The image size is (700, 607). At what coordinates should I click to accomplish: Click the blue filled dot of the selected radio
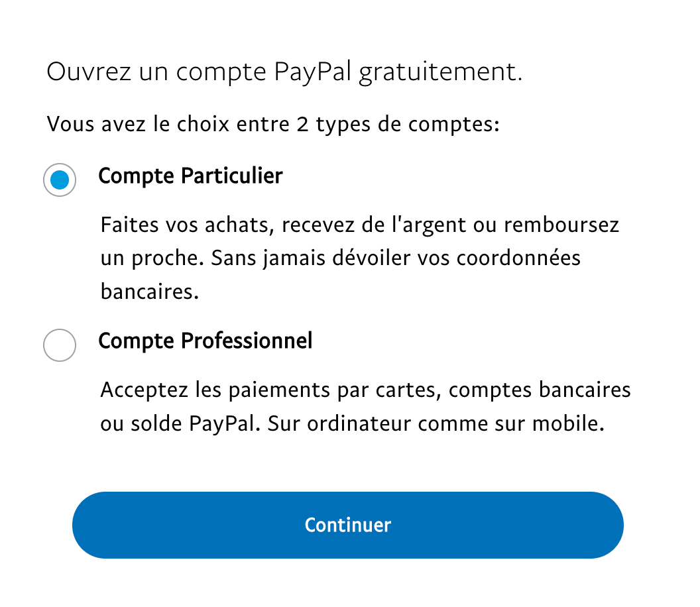[x=60, y=180]
